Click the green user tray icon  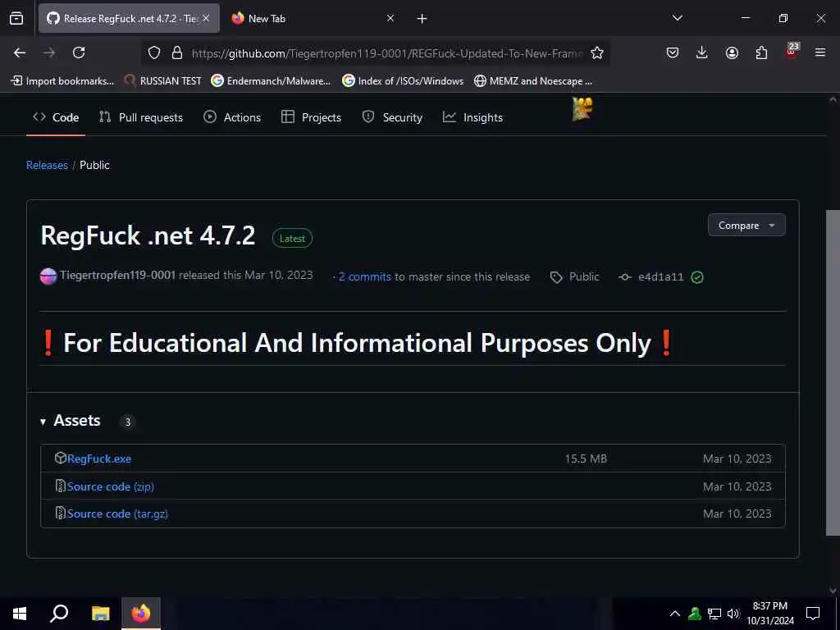click(x=695, y=614)
